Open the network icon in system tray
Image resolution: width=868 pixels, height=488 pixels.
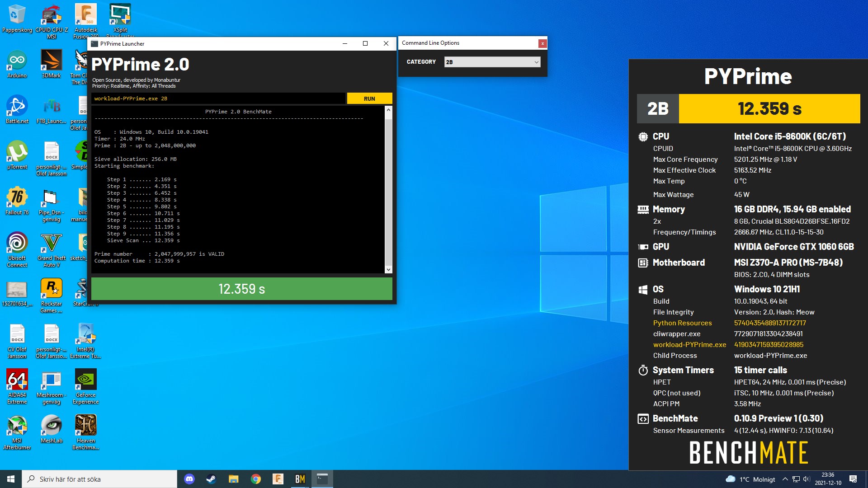pos(796,479)
